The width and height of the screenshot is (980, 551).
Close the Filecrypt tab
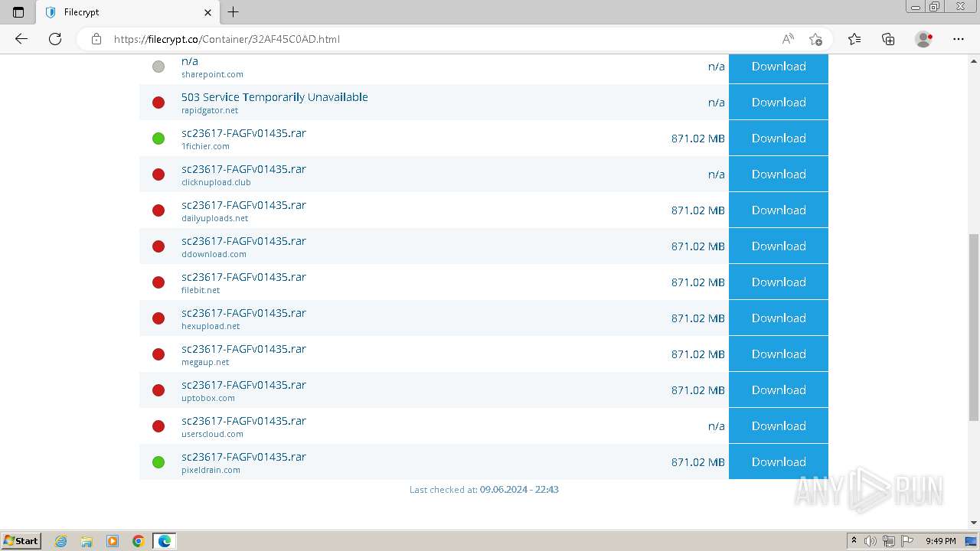207,12
